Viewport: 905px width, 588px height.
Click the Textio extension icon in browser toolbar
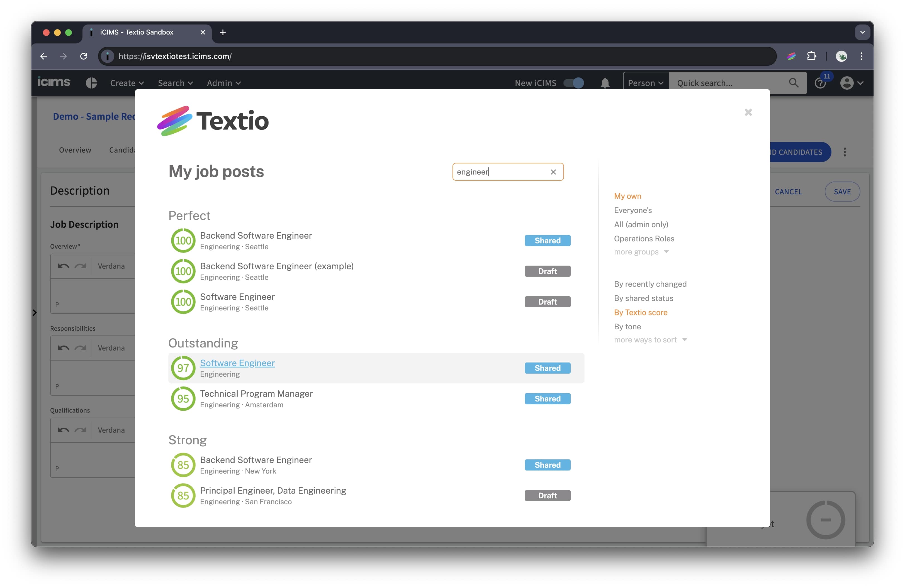[x=791, y=56]
